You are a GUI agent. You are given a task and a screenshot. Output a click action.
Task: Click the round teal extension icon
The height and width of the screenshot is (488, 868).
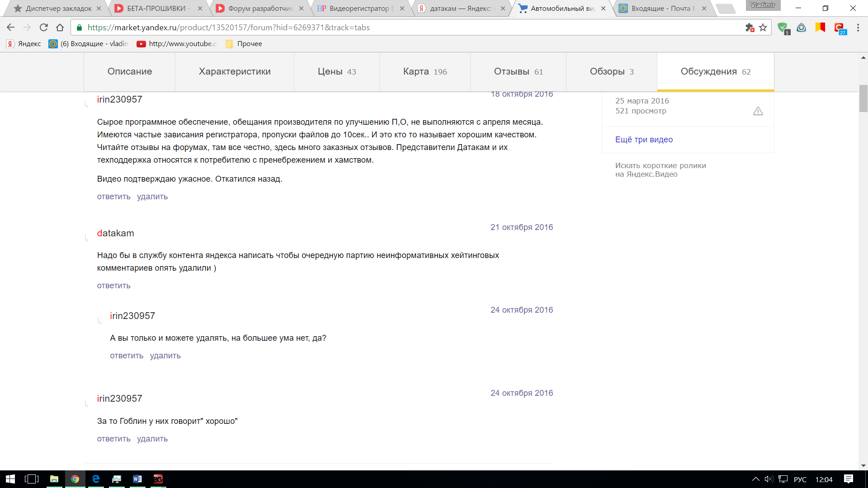point(802,28)
